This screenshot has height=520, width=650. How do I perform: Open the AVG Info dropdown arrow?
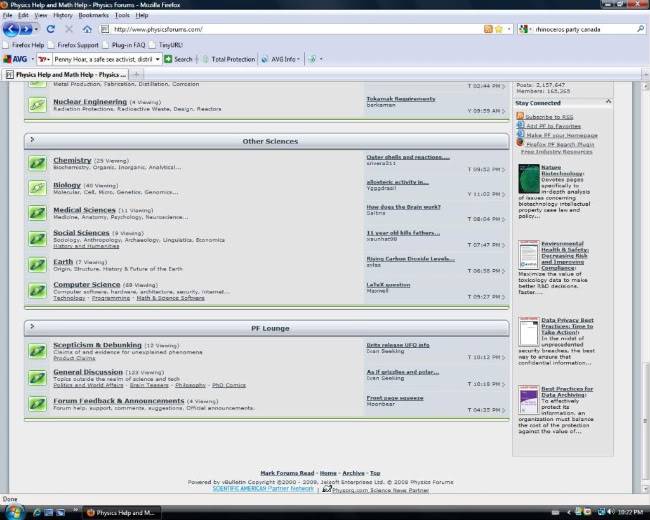click(298, 59)
